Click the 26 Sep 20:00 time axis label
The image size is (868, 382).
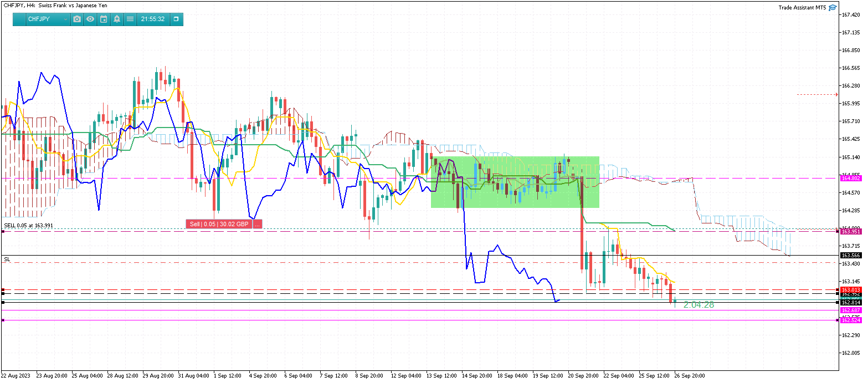click(x=690, y=375)
